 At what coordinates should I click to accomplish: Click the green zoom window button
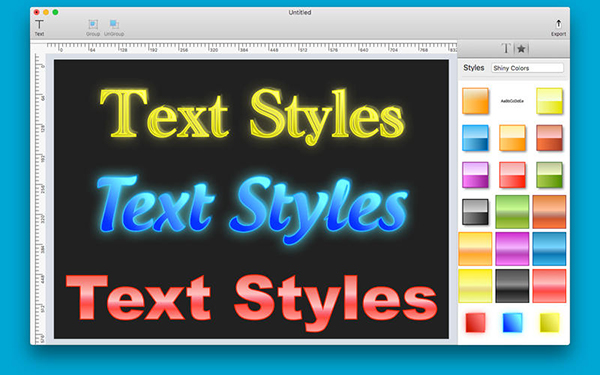point(55,12)
